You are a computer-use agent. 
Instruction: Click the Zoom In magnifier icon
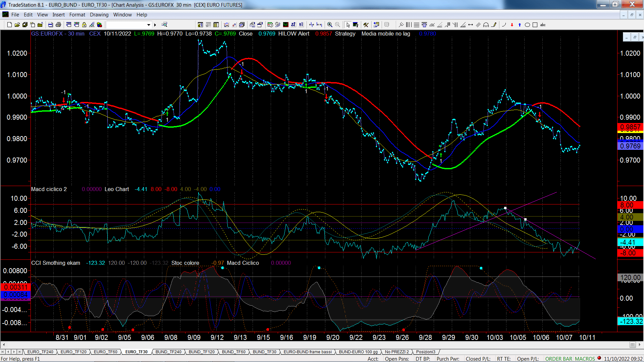pos(330,25)
